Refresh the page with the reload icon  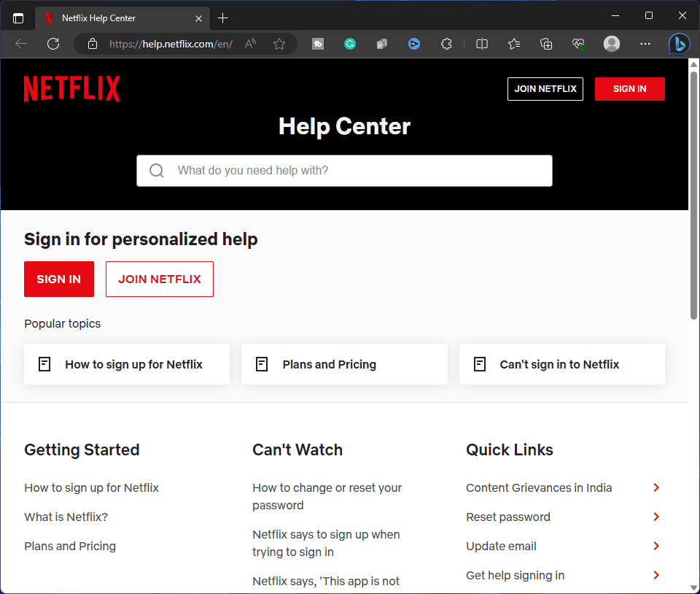pyautogui.click(x=53, y=44)
